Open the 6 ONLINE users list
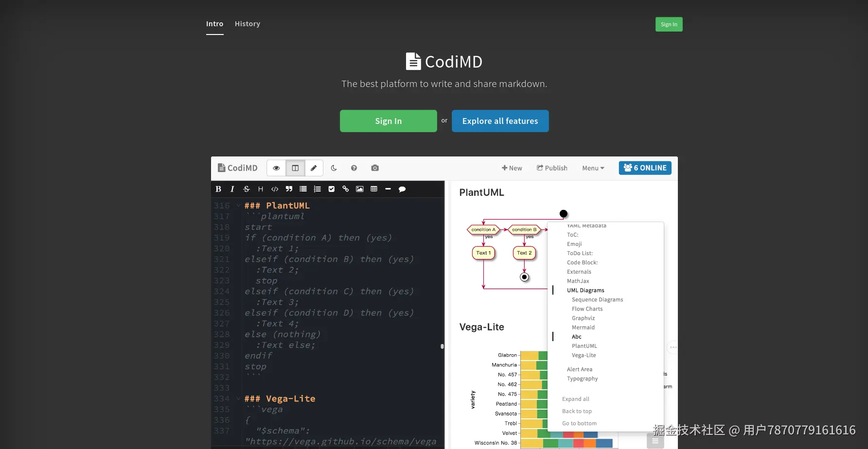Viewport: 868px width, 449px height. 645,168
